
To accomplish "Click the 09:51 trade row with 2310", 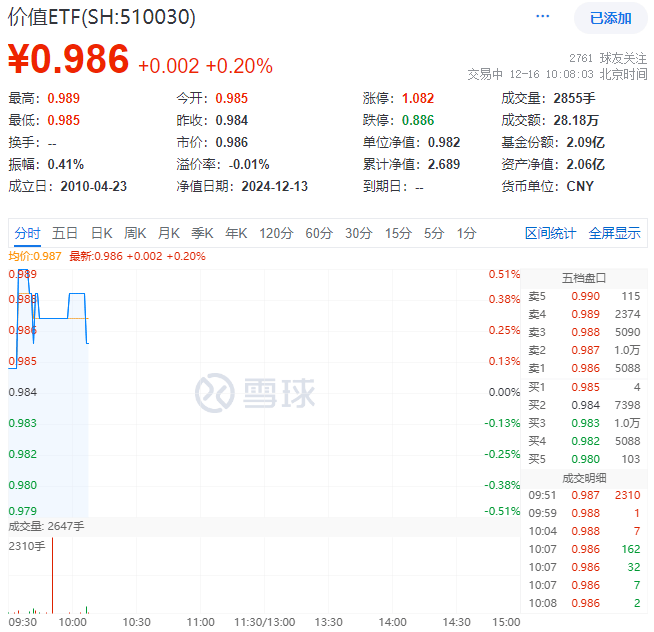I will coord(584,495).
